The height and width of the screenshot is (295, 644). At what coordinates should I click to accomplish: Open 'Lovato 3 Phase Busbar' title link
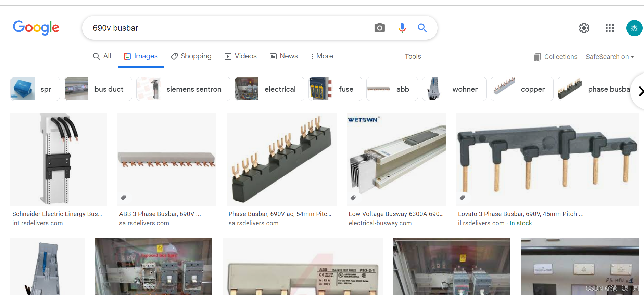click(521, 214)
